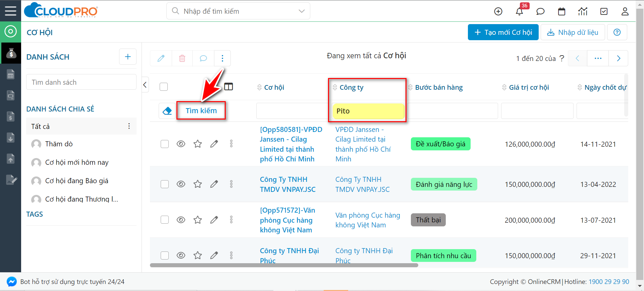This screenshot has width=644, height=291.
Task: Focus the Công ty filter field containing Pito
Action: coord(368,111)
